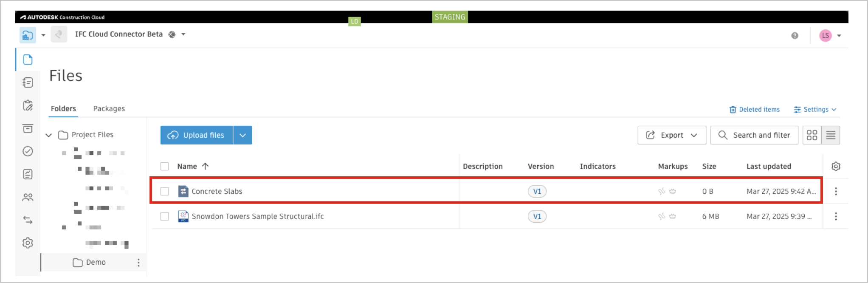Click the Size column header
This screenshot has width=868, height=283.
point(709,167)
